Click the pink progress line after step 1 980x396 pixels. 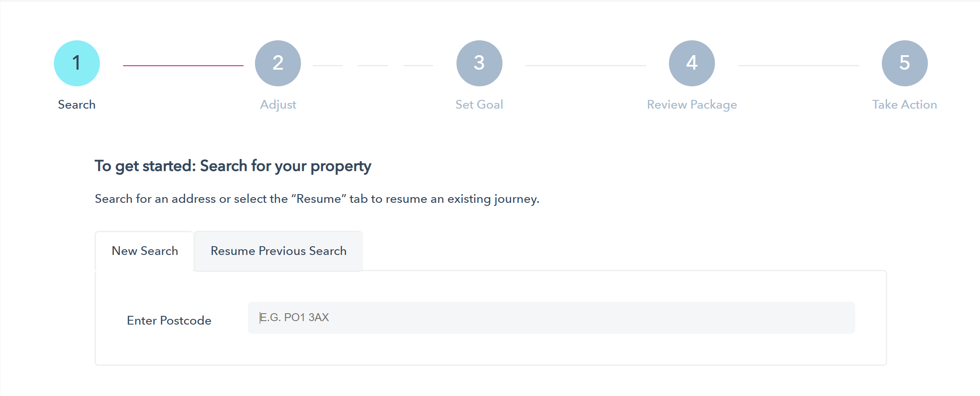[183, 66]
